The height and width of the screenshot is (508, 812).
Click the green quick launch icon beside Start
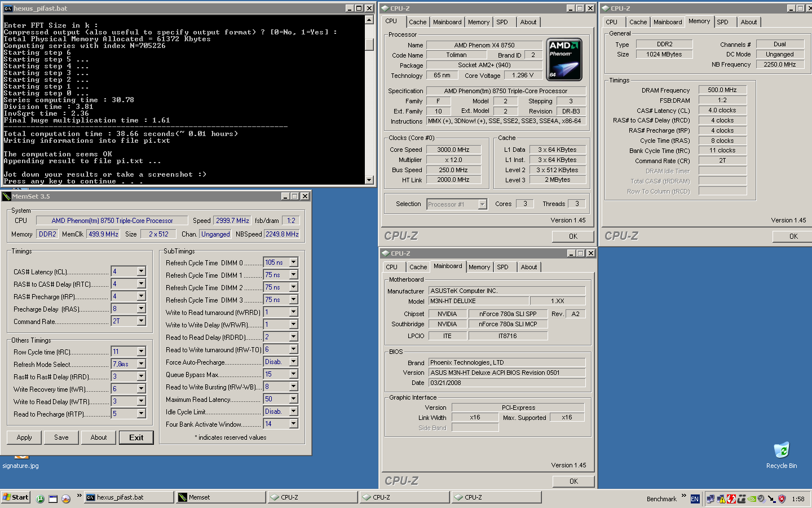click(x=40, y=498)
